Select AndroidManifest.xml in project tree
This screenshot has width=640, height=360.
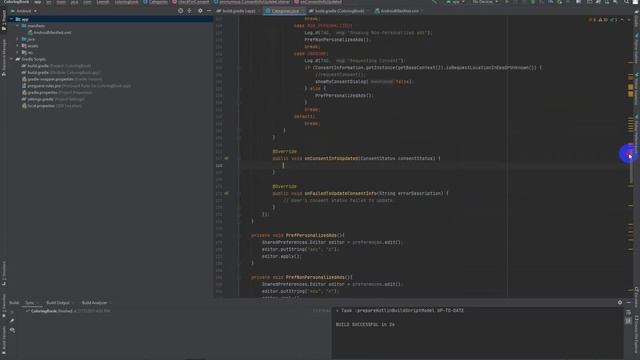coord(49,33)
